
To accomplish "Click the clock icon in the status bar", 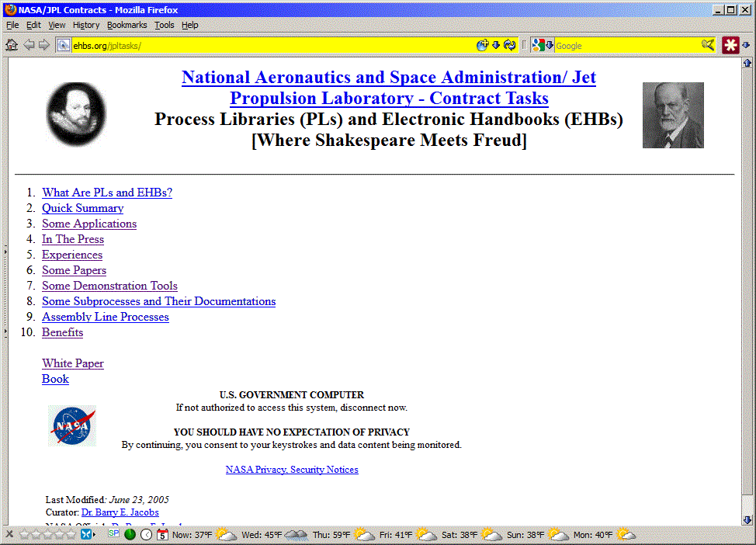I will tap(147, 534).
